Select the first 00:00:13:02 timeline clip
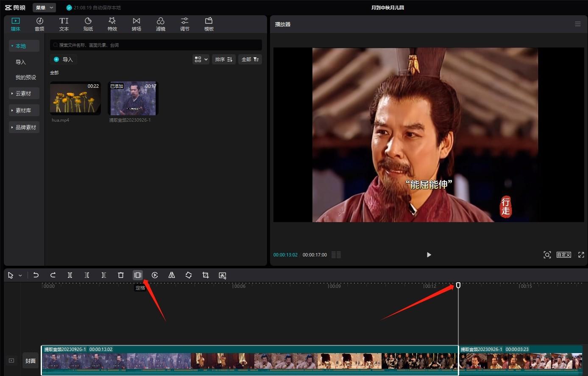 pyautogui.click(x=250, y=360)
